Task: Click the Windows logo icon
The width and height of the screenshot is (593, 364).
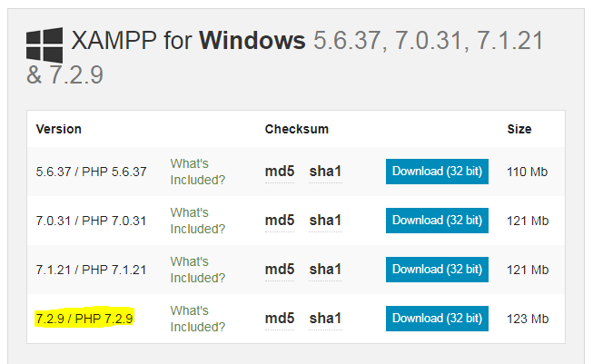Action: pos(44,45)
